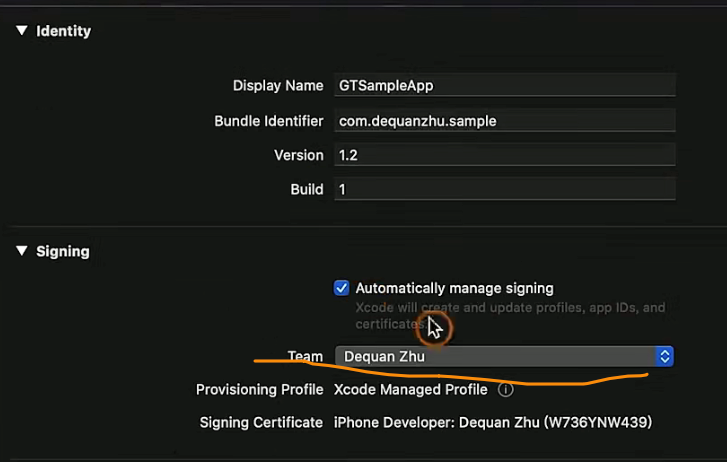
Task: Click the Identity section header text
Action: pyautogui.click(x=63, y=31)
